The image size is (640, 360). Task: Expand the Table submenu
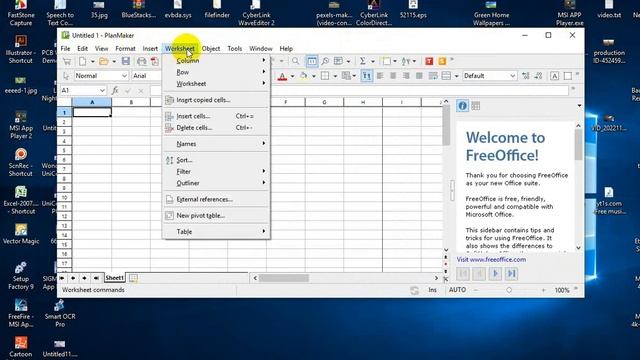[216, 231]
